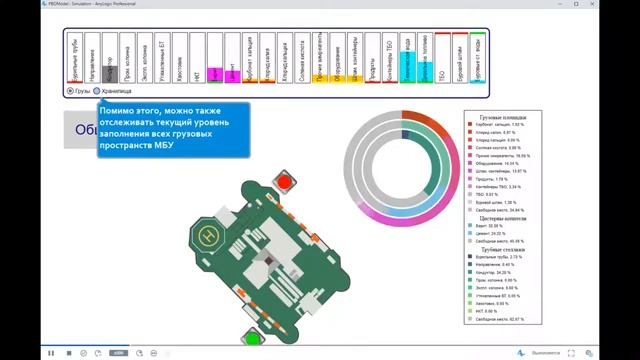
Task: Click the "Бурильные трубы" legend color square
Action: pos(470,256)
